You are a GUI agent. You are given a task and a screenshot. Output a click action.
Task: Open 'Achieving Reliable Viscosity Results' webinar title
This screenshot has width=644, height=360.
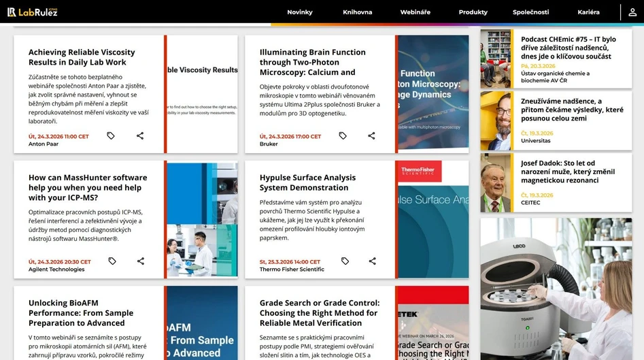pos(82,57)
